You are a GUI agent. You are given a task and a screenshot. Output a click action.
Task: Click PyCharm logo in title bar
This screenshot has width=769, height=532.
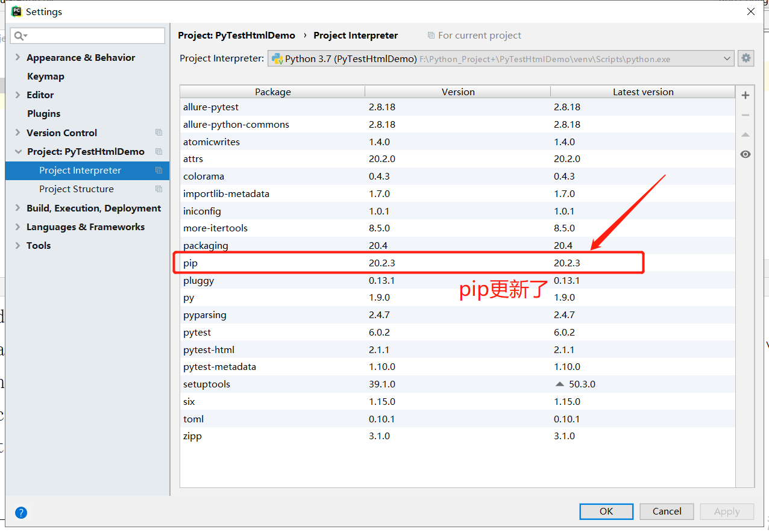(17, 11)
